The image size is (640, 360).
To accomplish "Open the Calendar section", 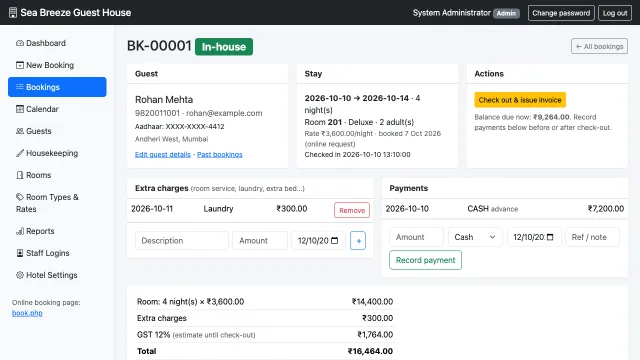I will point(57,109).
